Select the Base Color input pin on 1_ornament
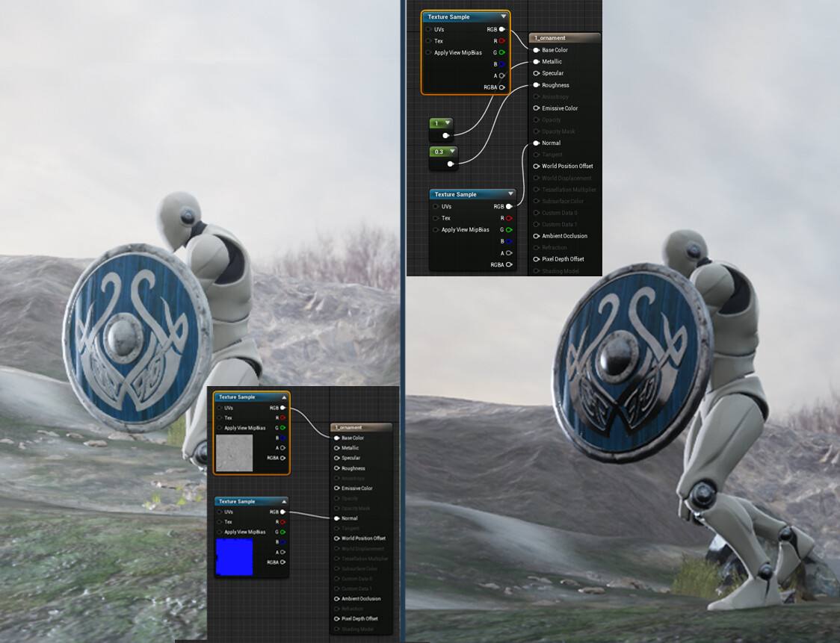Image resolution: width=840 pixels, height=643 pixels. (535, 50)
